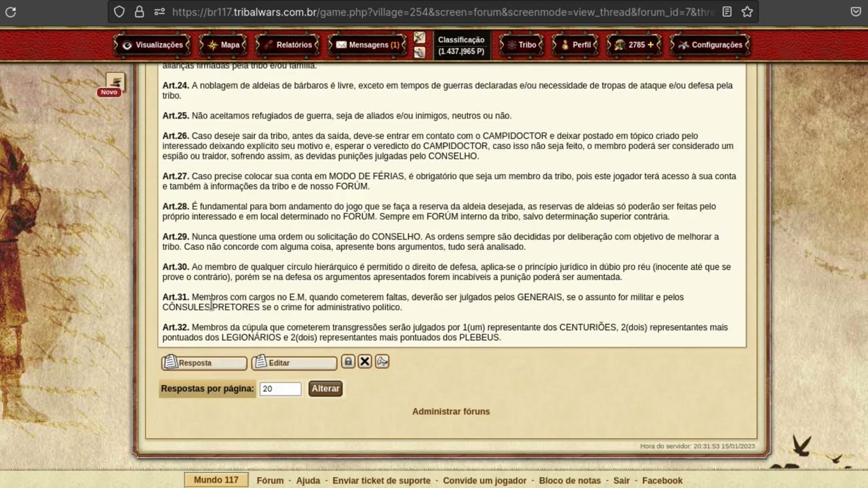Viewport: 868px width, 488px height.
Task: Click Enviar ticket de suporte link
Action: (x=381, y=481)
